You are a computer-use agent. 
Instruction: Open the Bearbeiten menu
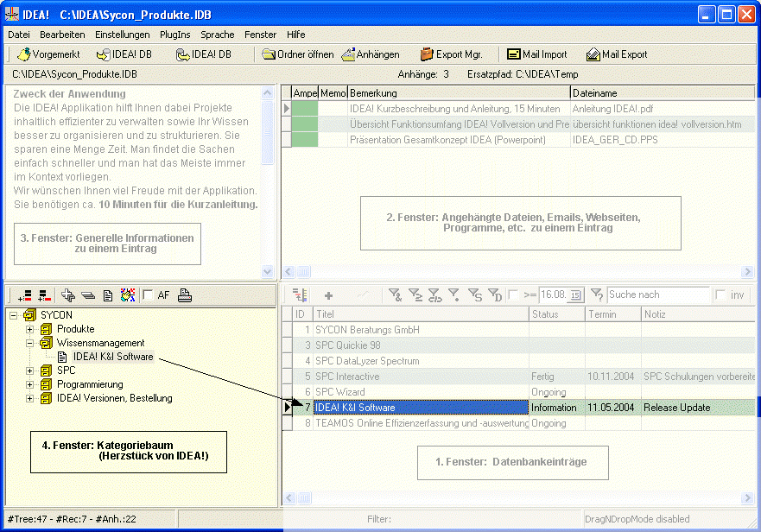[x=62, y=35]
